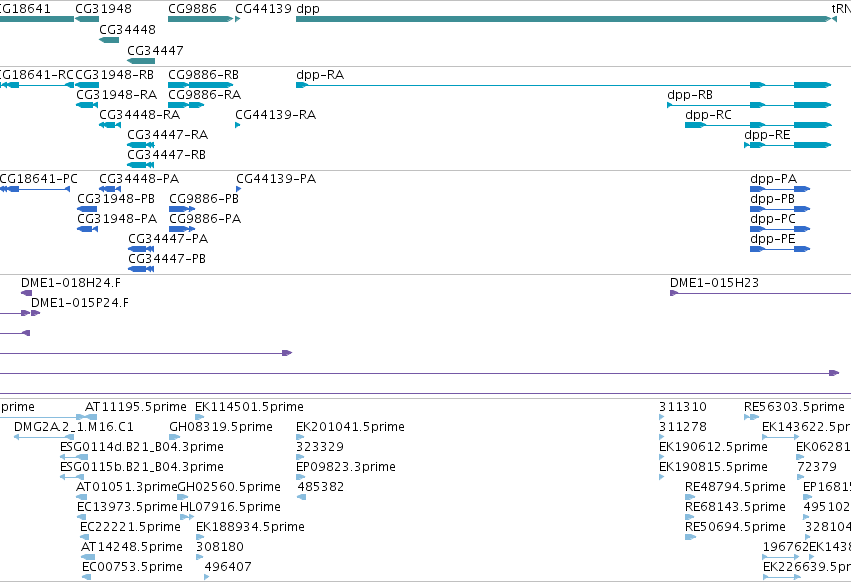Select the dpp gene bar
The image size is (851, 582).
(x=563, y=19)
